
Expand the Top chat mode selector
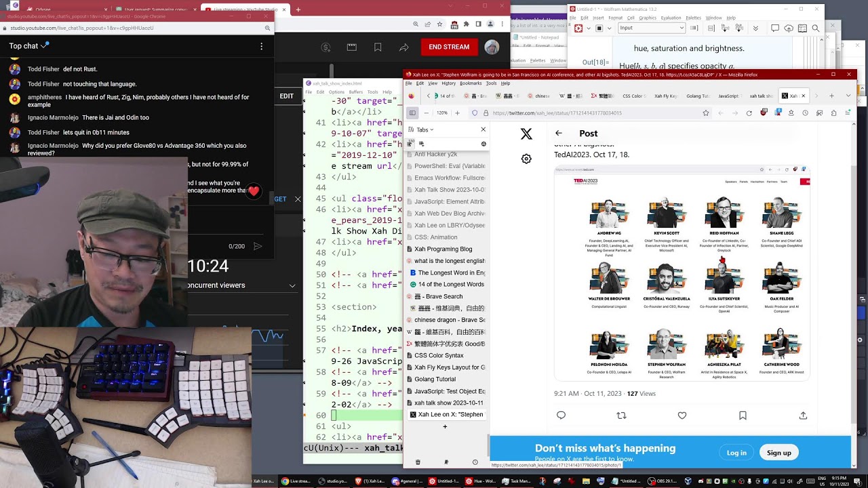pyautogui.click(x=29, y=46)
